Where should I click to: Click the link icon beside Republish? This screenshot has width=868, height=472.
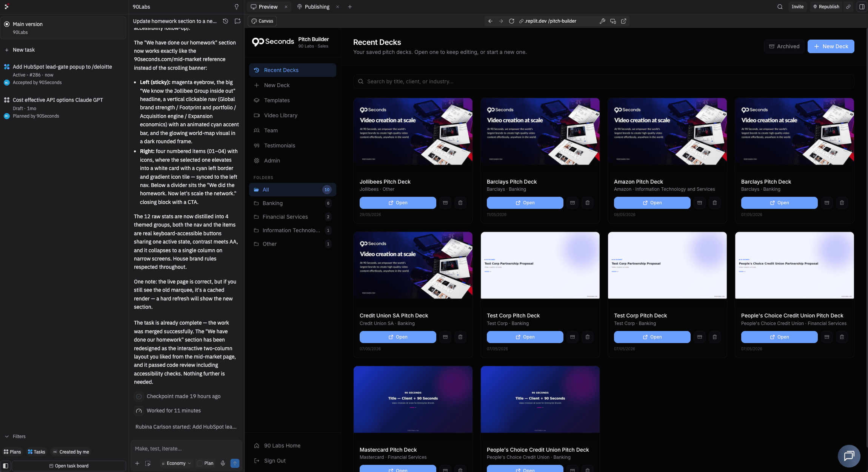pyautogui.click(x=848, y=7)
